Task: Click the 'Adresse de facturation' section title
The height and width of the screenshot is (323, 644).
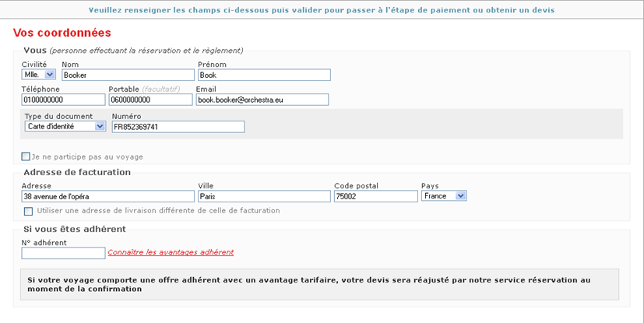Action: point(77,172)
